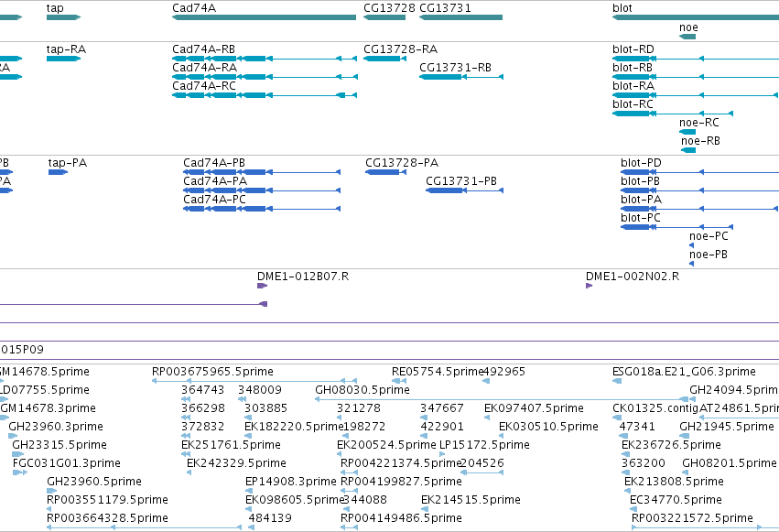Select the noe gene label
This screenshot has height=532, width=779.
pos(688,27)
